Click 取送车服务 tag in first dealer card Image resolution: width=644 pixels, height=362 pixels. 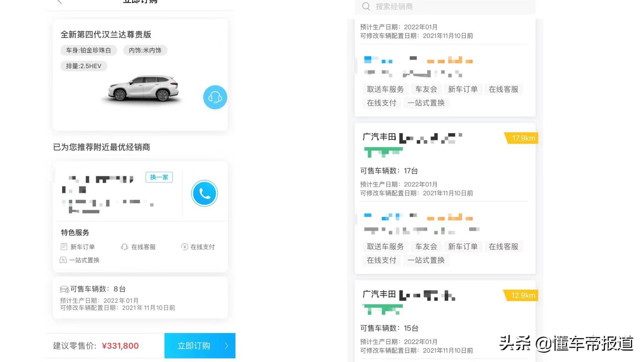[x=385, y=89]
